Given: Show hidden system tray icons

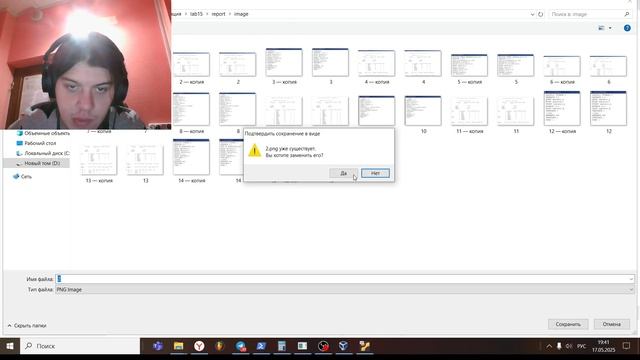Looking at the screenshot, I should [x=549, y=346].
